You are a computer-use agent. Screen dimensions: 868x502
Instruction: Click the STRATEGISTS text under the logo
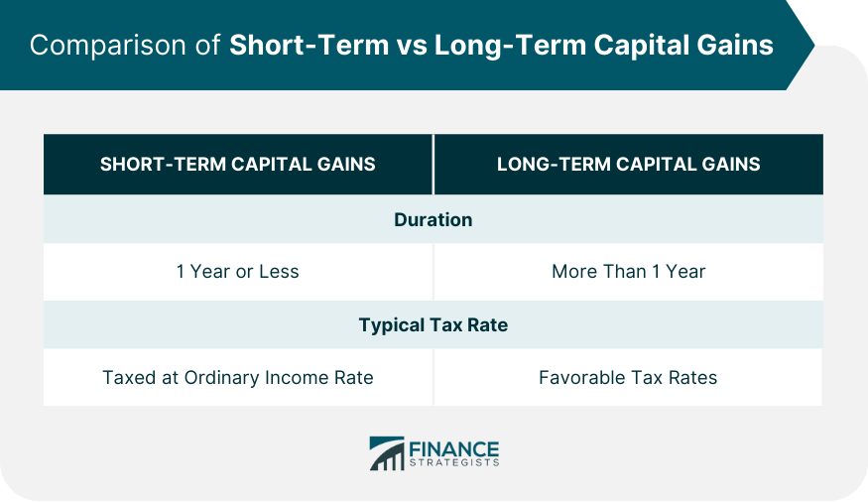[x=453, y=462]
